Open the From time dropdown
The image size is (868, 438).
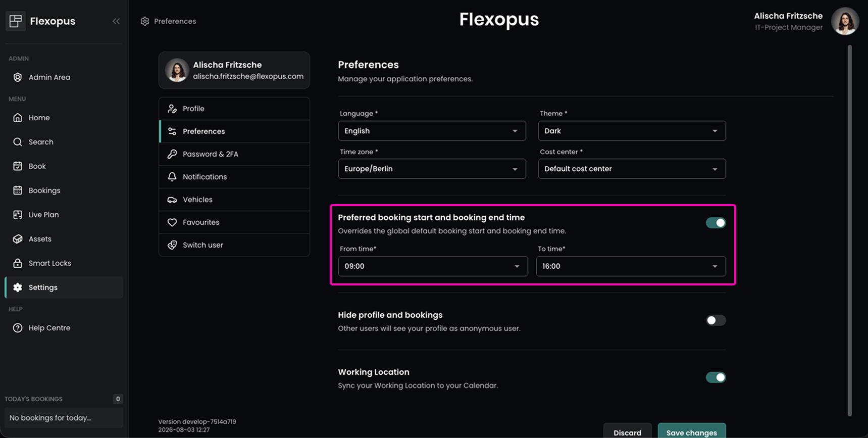[433, 266]
